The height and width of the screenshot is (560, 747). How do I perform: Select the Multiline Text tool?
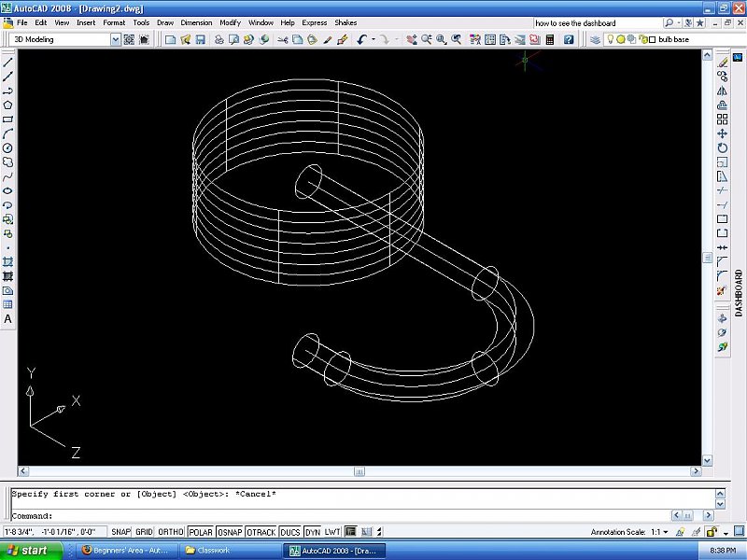point(7,319)
